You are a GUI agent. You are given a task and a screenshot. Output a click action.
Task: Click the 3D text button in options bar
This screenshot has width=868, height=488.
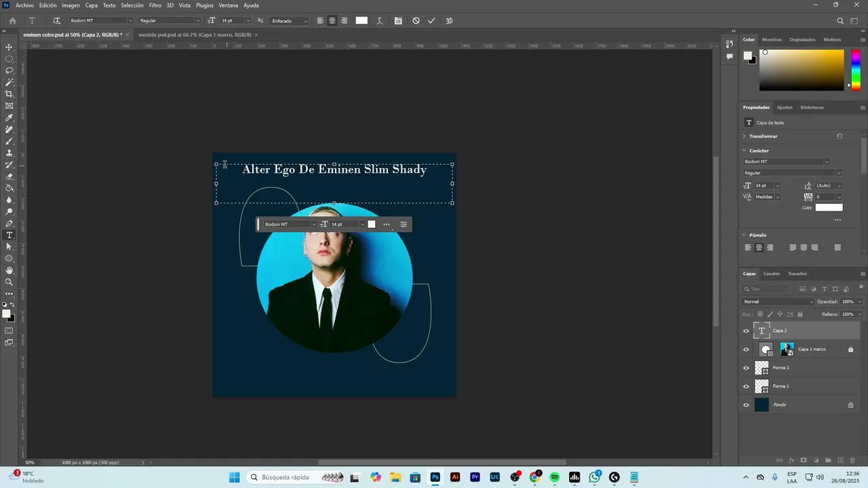pos(449,21)
